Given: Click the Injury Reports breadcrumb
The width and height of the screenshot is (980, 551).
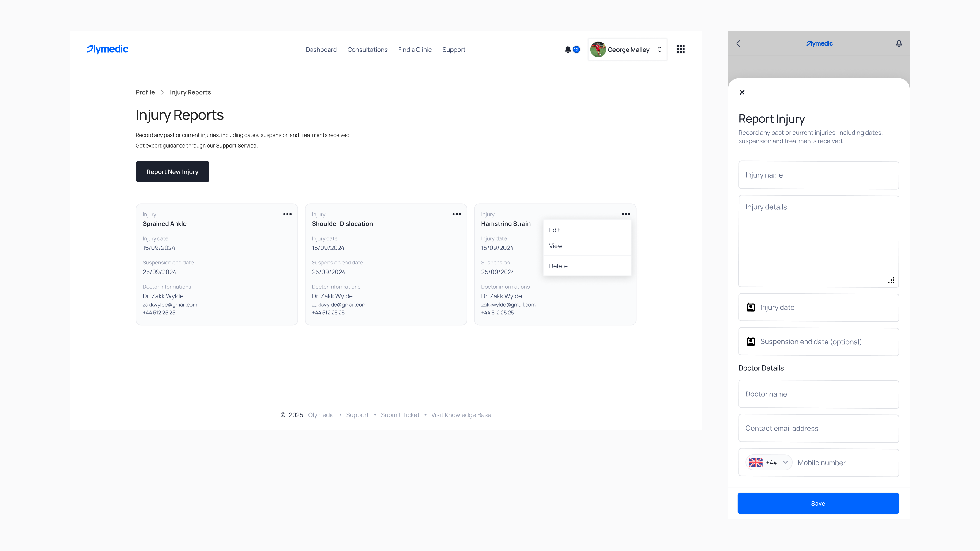Looking at the screenshot, I should pyautogui.click(x=190, y=92).
